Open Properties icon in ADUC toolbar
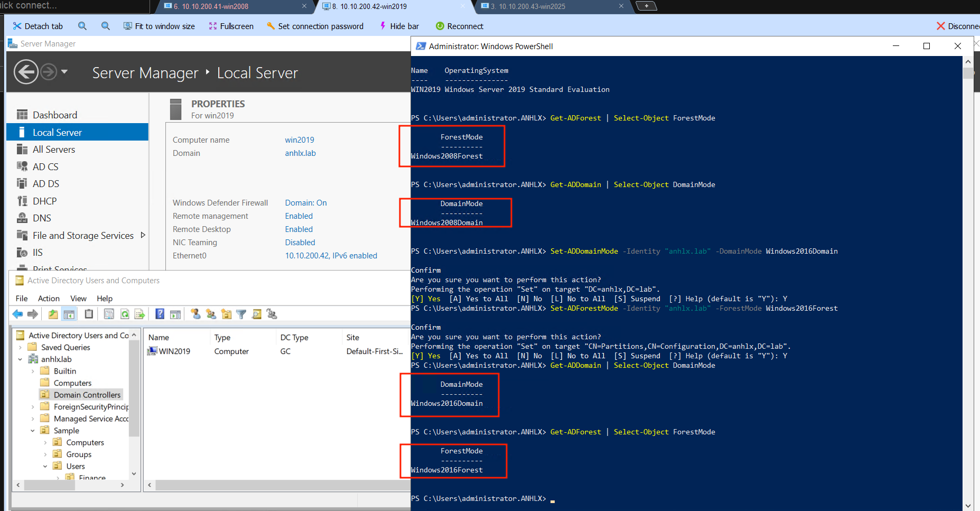 (x=109, y=314)
